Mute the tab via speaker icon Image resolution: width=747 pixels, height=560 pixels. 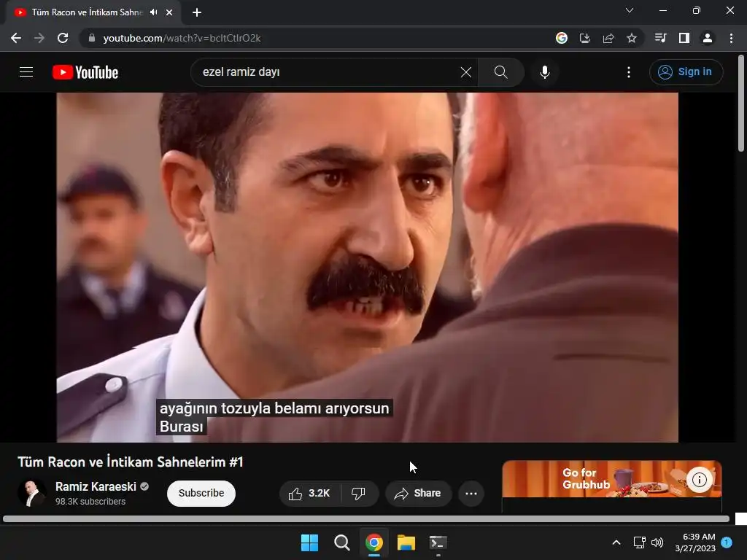click(153, 12)
